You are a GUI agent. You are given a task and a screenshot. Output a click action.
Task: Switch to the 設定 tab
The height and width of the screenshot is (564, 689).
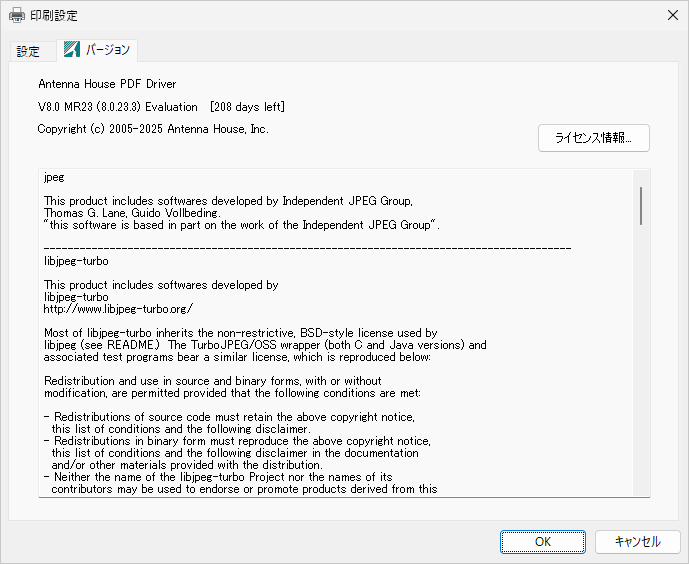[28, 51]
